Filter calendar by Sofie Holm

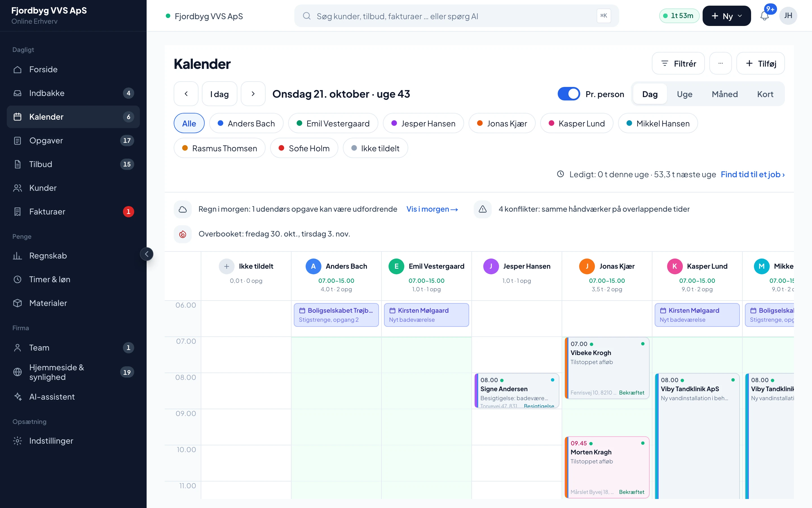(304, 148)
